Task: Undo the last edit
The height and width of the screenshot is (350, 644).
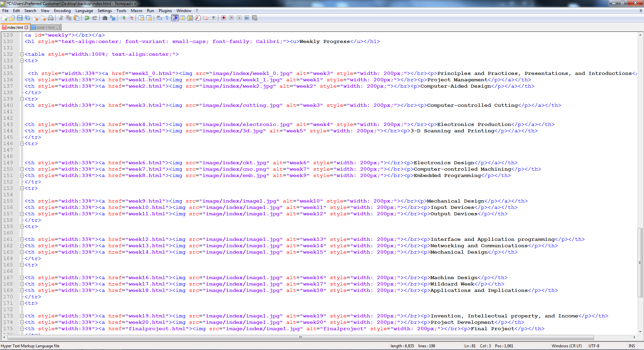Action: 87,18
